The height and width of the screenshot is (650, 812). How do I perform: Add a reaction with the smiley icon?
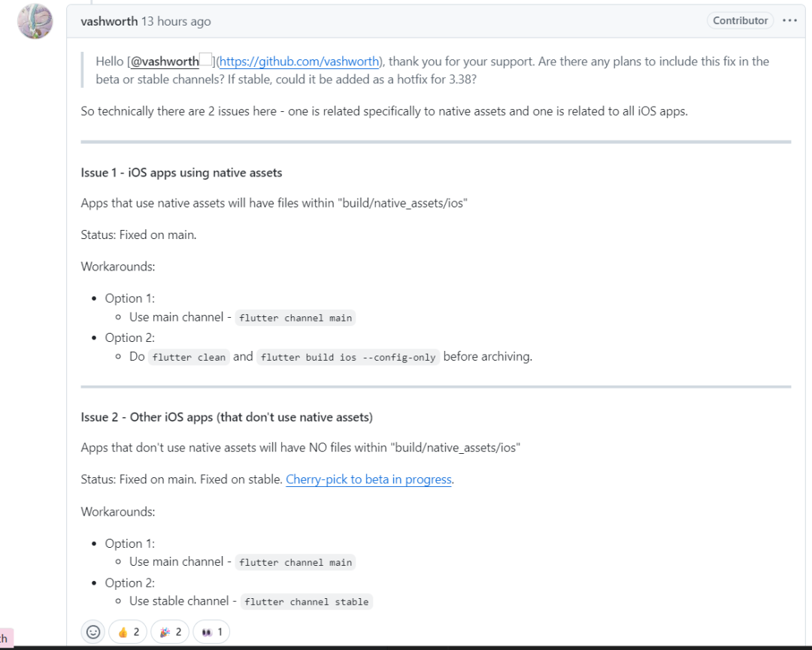pyautogui.click(x=93, y=632)
